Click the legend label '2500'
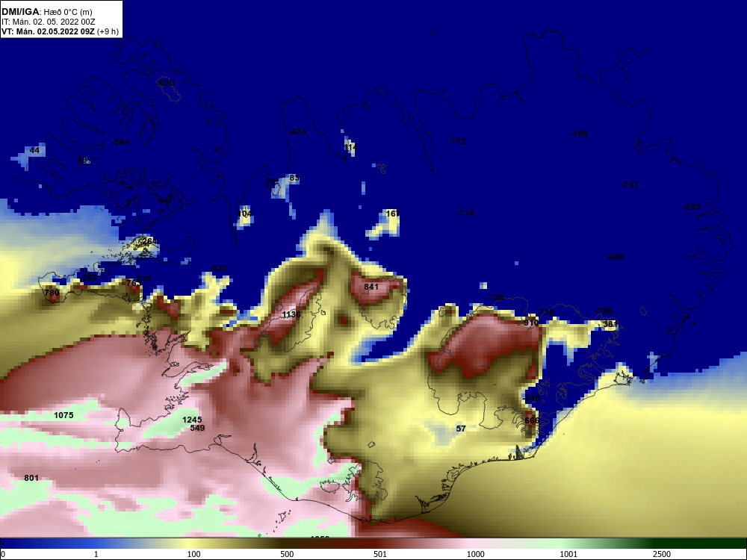The width and height of the screenshot is (747, 560). (x=662, y=554)
